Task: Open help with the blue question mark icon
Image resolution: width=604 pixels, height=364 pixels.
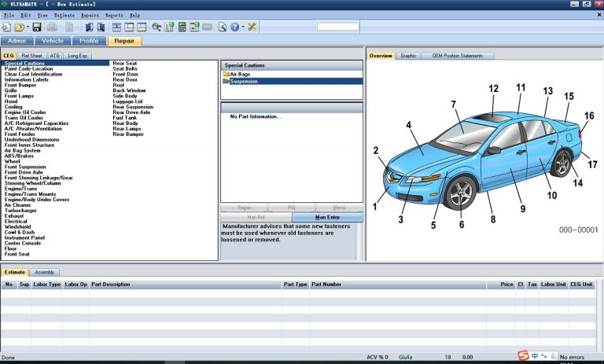Action: pyautogui.click(x=235, y=27)
